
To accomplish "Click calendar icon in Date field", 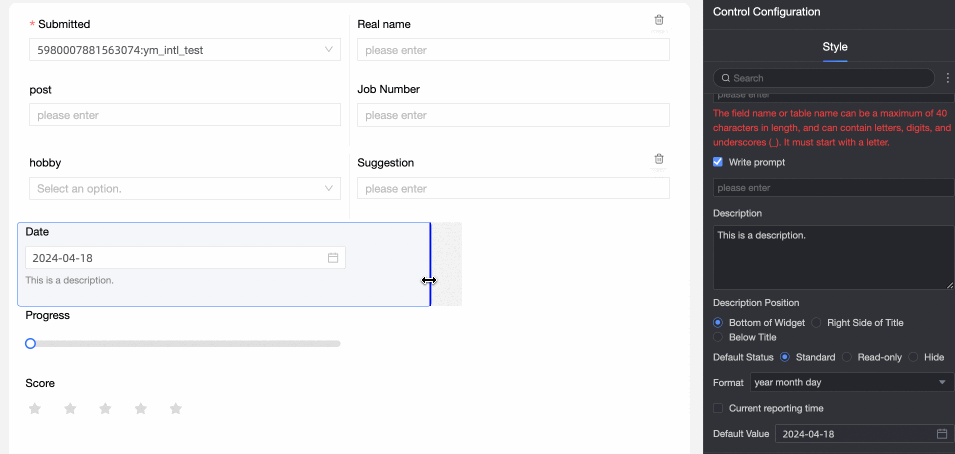I will pos(333,258).
